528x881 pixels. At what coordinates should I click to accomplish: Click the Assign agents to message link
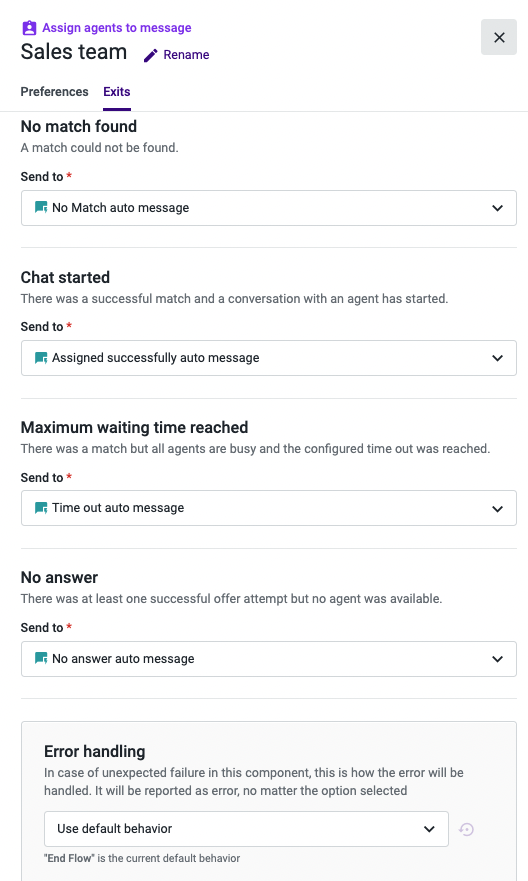click(117, 28)
